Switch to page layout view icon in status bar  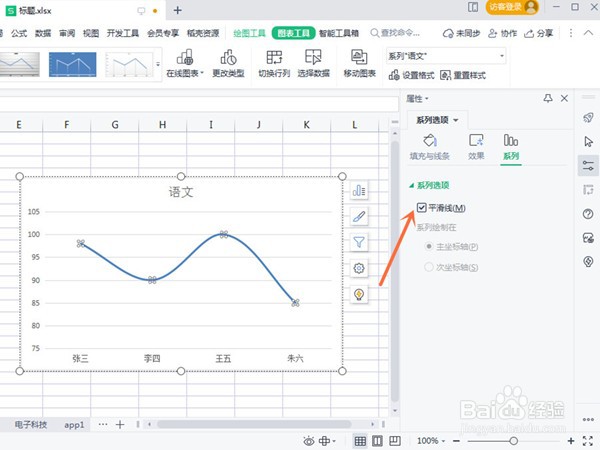coord(377,441)
